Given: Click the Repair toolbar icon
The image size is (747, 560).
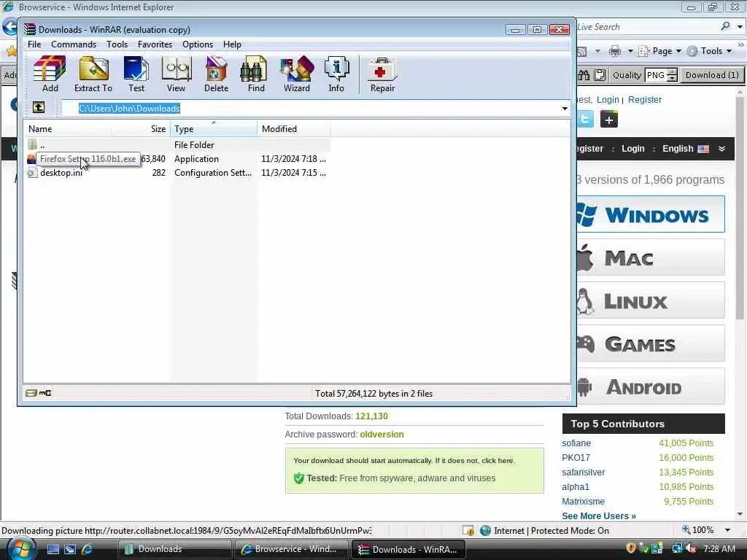Looking at the screenshot, I should coord(382,74).
